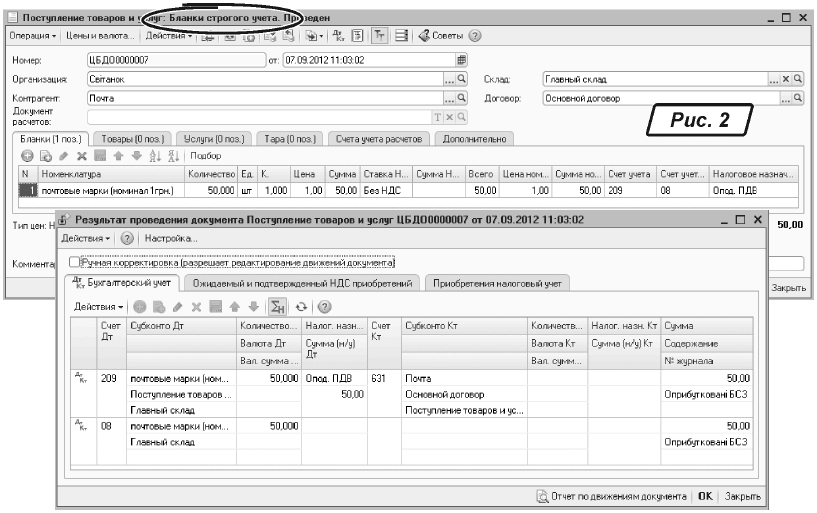
Task: Open calendar picker next to document date
Action: pyautogui.click(x=461, y=59)
